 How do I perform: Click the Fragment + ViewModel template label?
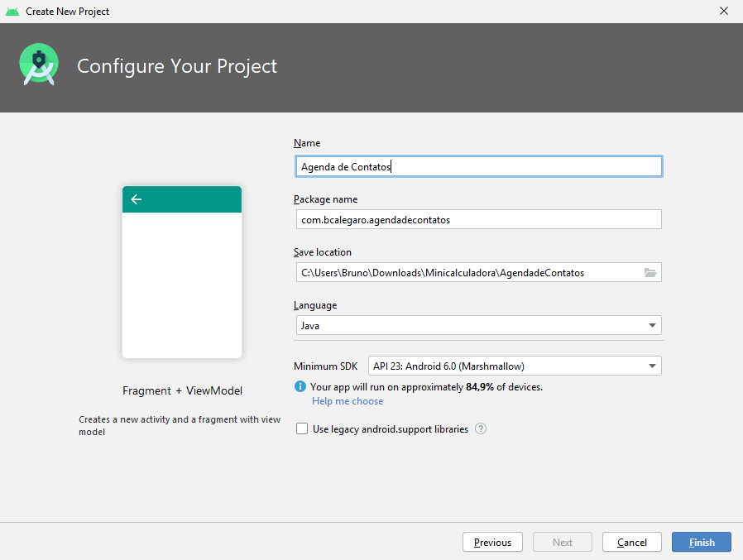[x=182, y=390]
